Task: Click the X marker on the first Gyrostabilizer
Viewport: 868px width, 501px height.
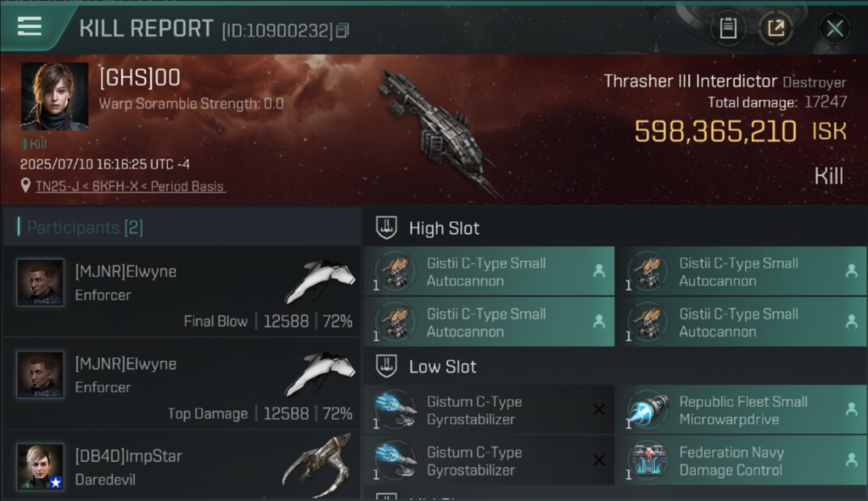Action: (599, 409)
